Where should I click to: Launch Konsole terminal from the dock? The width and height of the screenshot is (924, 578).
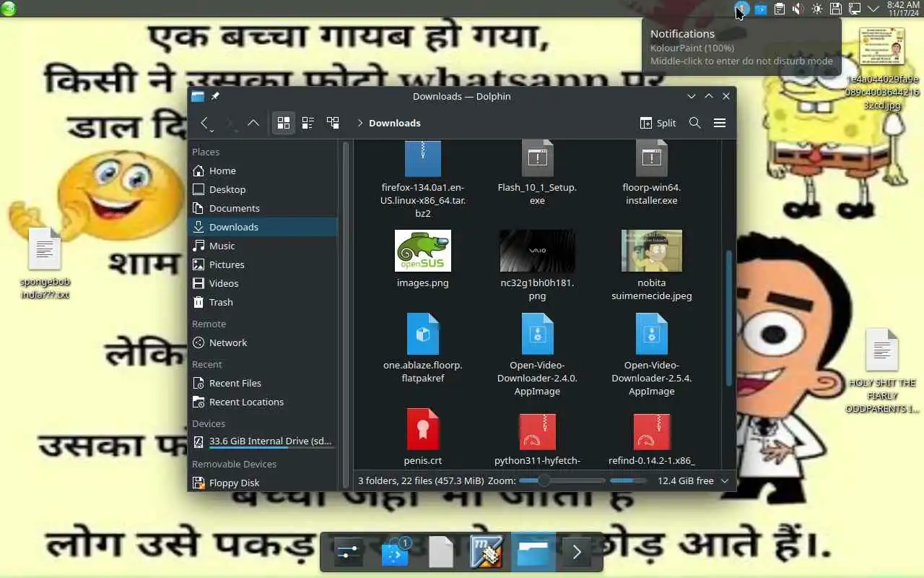pyautogui.click(x=576, y=553)
